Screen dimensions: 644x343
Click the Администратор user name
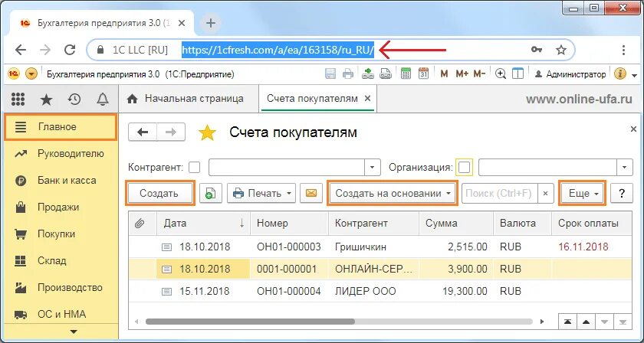(x=570, y=74)
